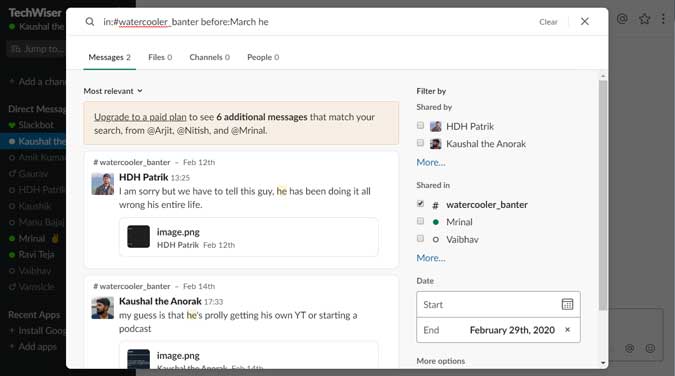Open Kaushal the Anorak sender name in message
Image resolution: width=675 pixels, height=376 pixels.
pos(160,301)
